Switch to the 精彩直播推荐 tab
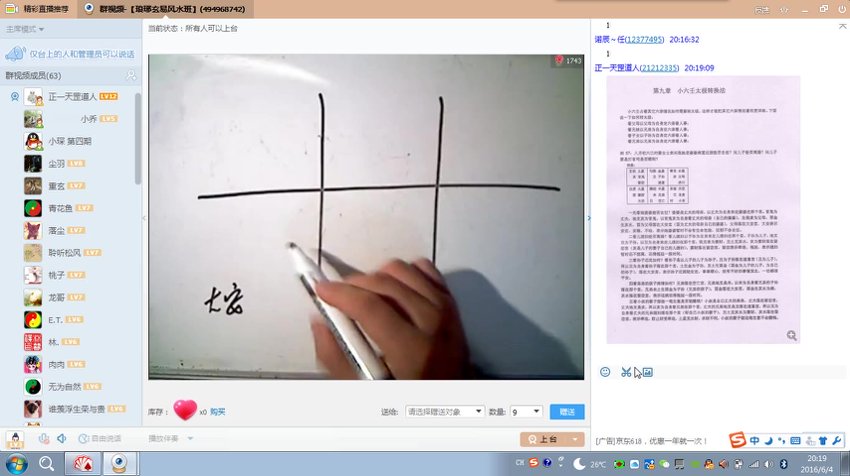This screenshot has width=850, height=476. tap(38, 9)
